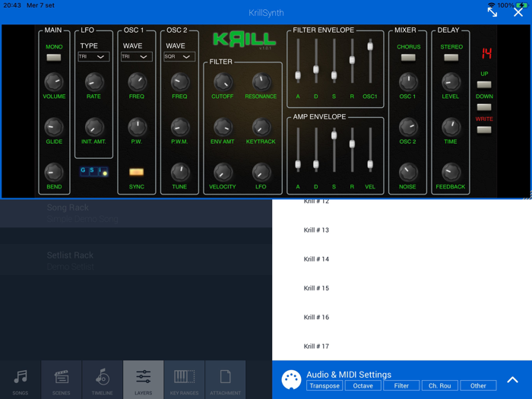Click the delay TIME knob
Viewport: 532px width, 399px height.
451,127
